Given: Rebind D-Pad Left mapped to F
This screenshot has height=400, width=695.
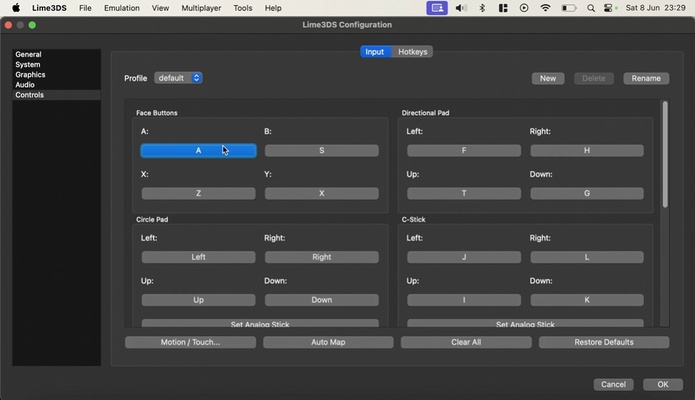Looking at the screenshot, I should [x=464, y=151].
